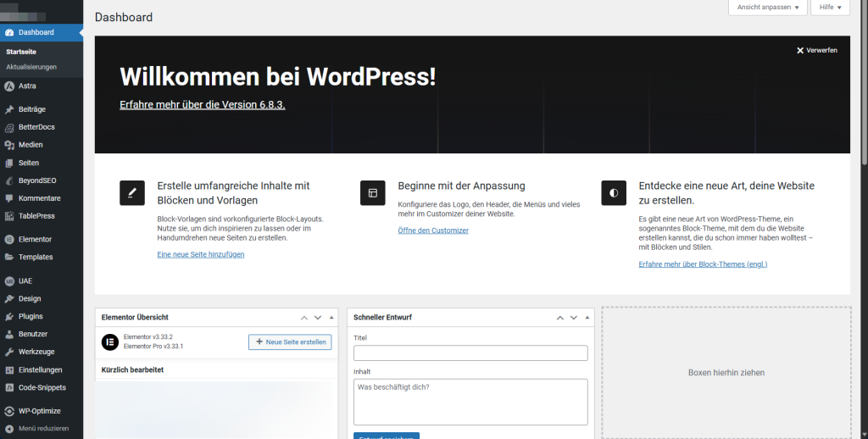Image resolution: width=868 pixels, height=439 pixels.
Task: Open link Erfahre mehr über die Version 6.8.3
Action: [x=203, y=104]
